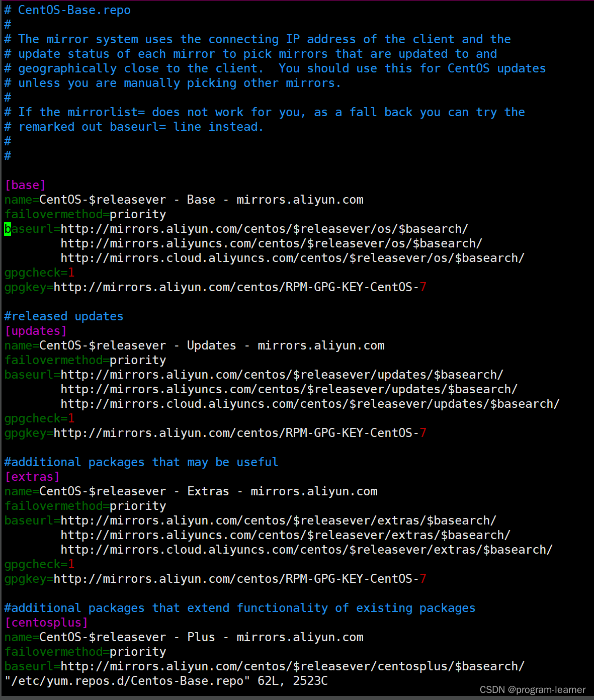Viewport: 594px width, 700px height.
Task: Click comment line 'If the mirrorlist= does not work'
Action: pyautogui.click(x=265, y=112)
